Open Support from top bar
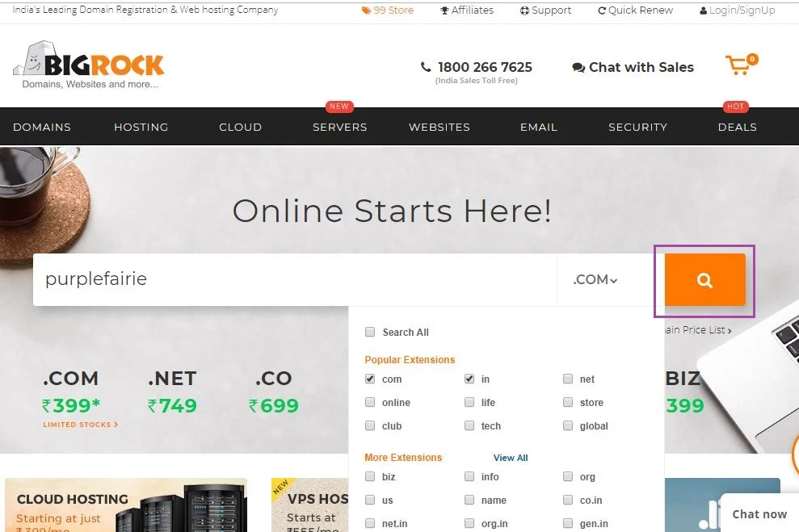 (545, 10)
